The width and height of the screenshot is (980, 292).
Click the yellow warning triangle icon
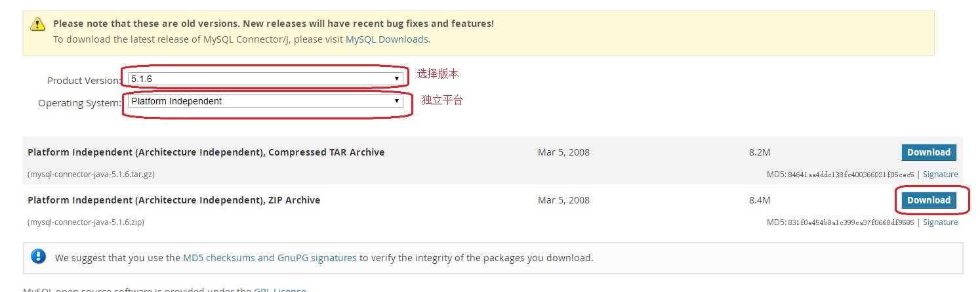(x=37, y=24)
